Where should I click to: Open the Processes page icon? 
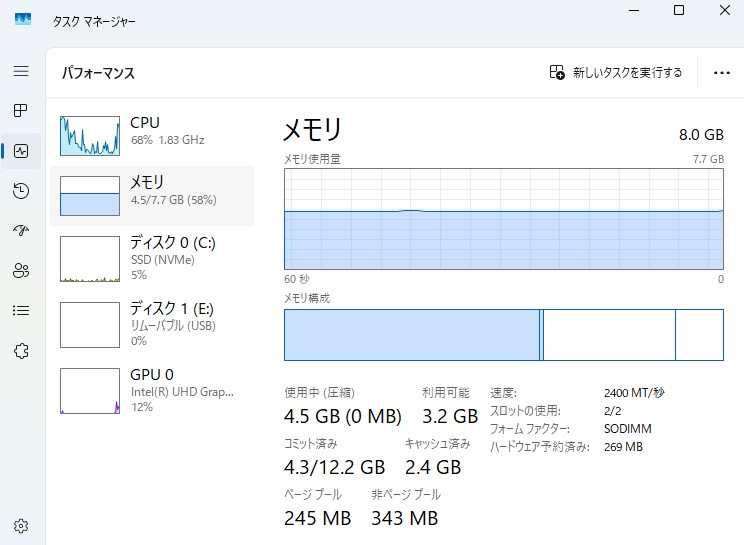tap(21, 111)
